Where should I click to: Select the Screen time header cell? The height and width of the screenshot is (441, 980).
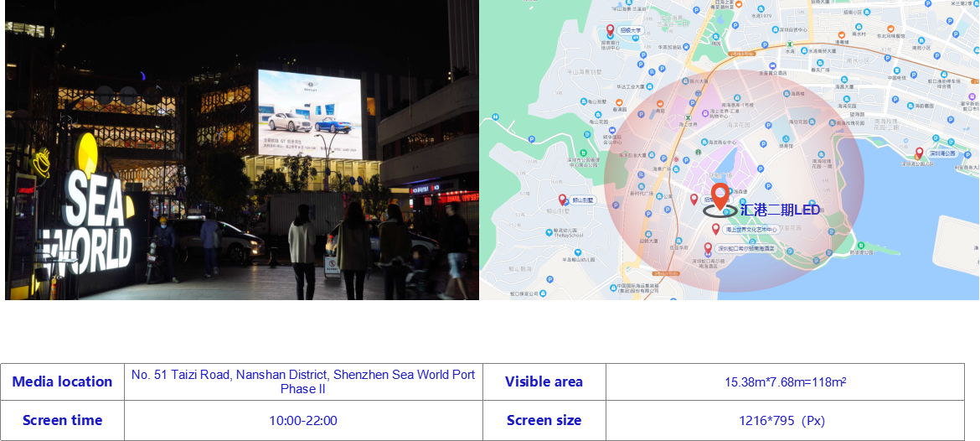click(x=63, y=420)
